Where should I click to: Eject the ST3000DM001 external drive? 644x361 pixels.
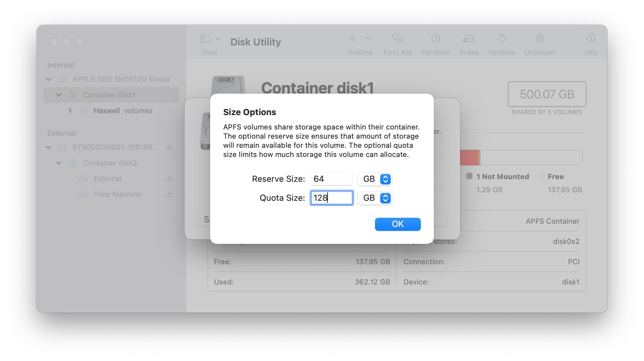pyautogui.click(x=170, y=147)
